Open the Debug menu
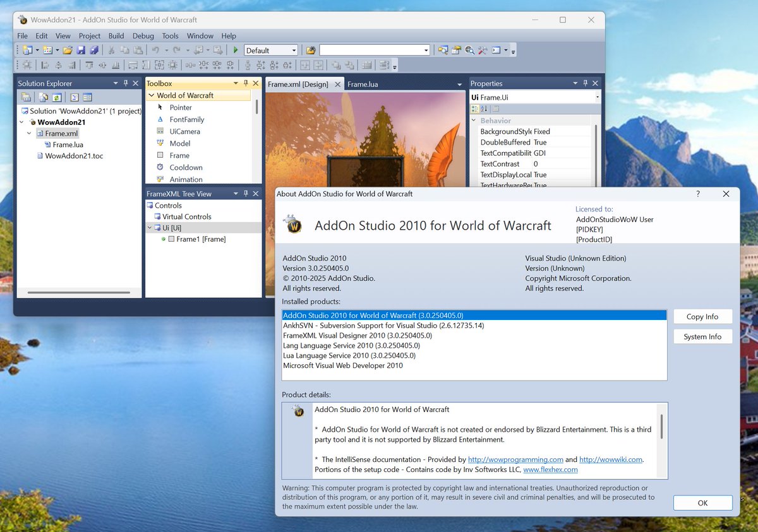This screenshot has width=758, height=532. (143, 36)
